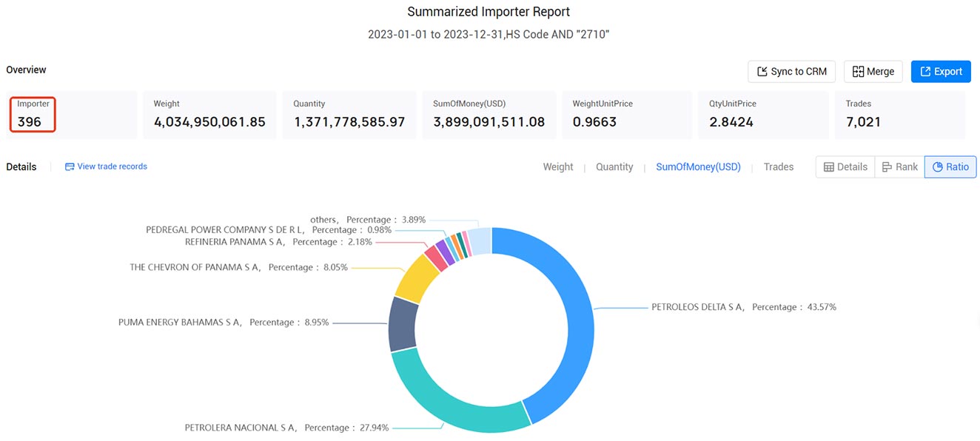Click the SumOfMoney(USD) summary card
Screen dimensions: 980x441
tap(489, 115)
